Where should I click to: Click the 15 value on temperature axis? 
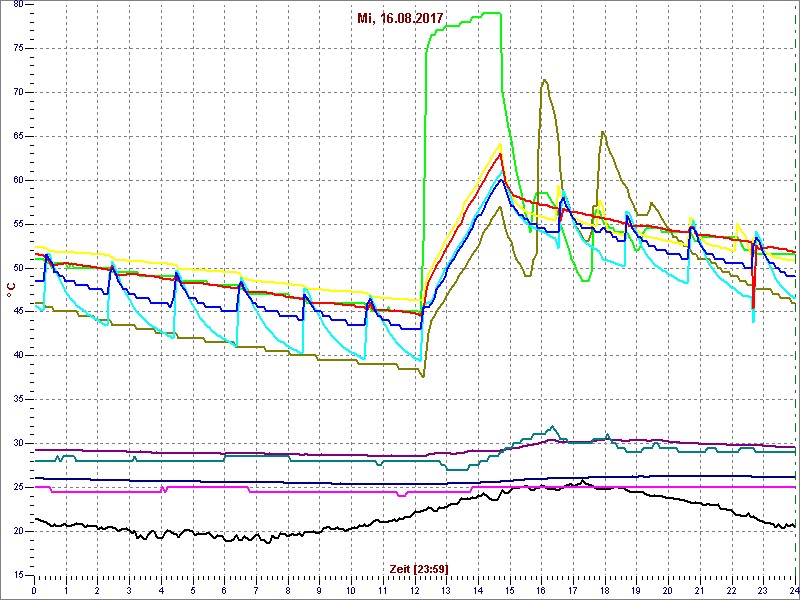point(17,575)
